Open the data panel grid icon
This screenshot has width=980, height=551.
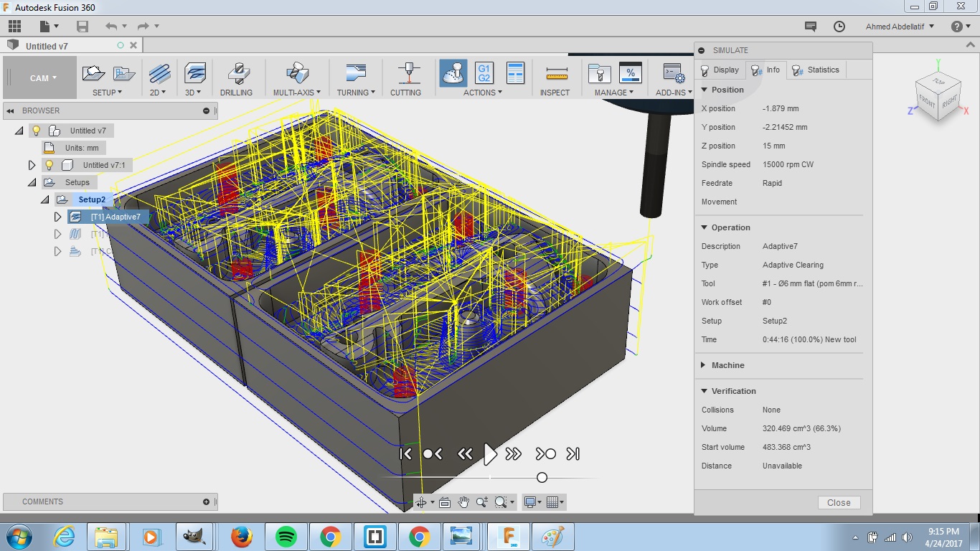[x=14, y=27]
